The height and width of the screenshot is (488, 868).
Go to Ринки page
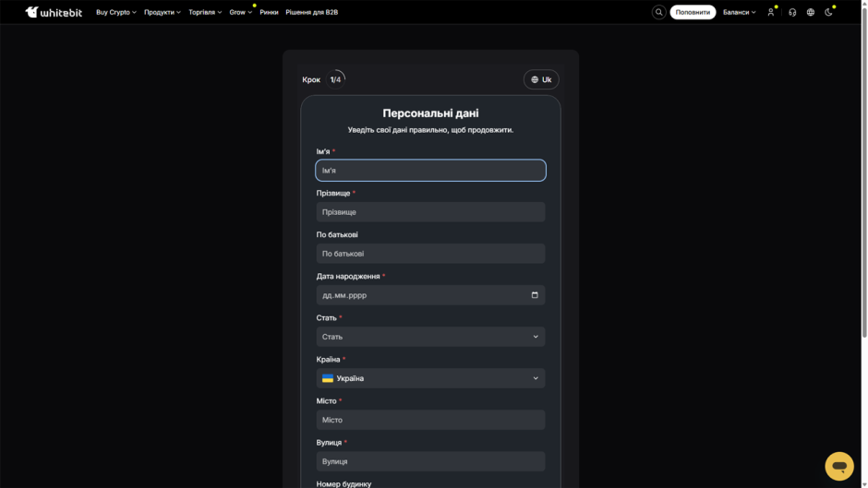(x=269, y=12)
